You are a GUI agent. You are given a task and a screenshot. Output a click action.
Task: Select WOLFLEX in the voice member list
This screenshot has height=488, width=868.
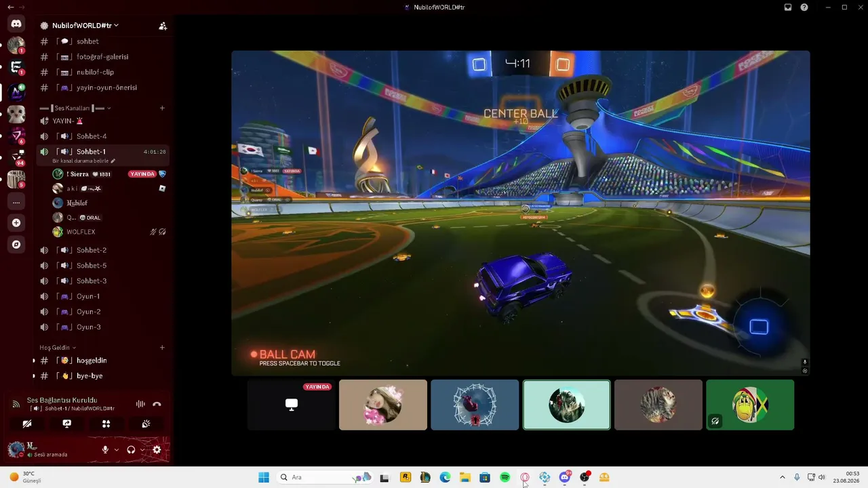point(109,232)
